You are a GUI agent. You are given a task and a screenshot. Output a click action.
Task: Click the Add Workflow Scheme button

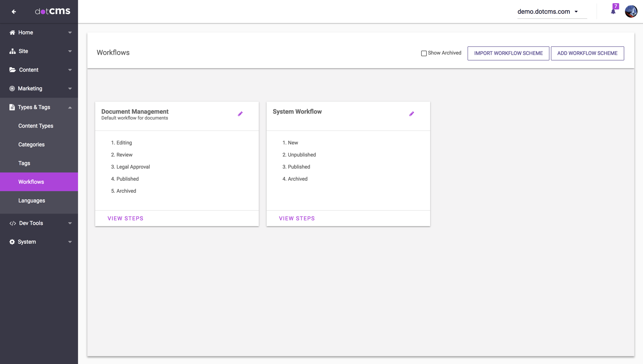[587, 53]
